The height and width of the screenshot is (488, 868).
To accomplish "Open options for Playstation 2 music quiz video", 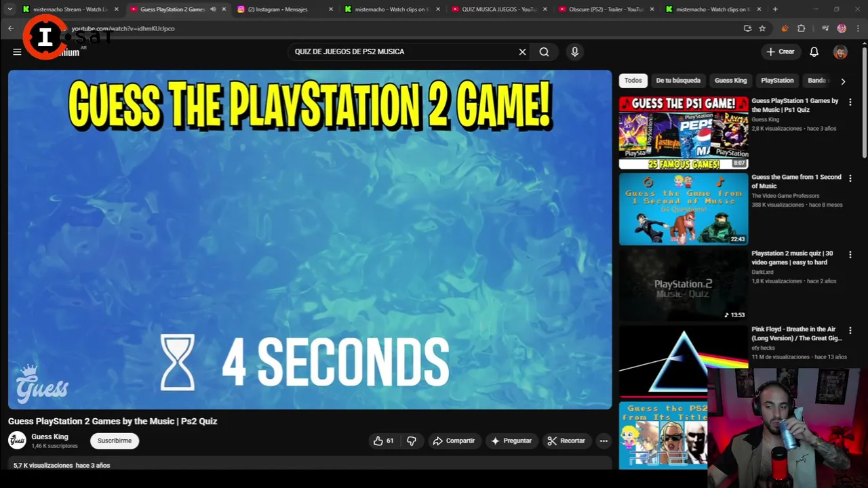I will (850, 254).
